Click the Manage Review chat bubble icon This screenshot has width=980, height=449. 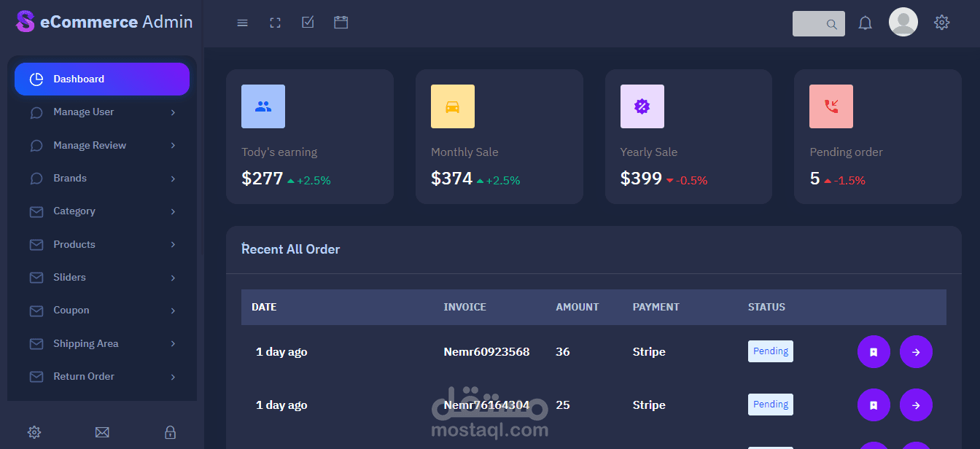36,146
